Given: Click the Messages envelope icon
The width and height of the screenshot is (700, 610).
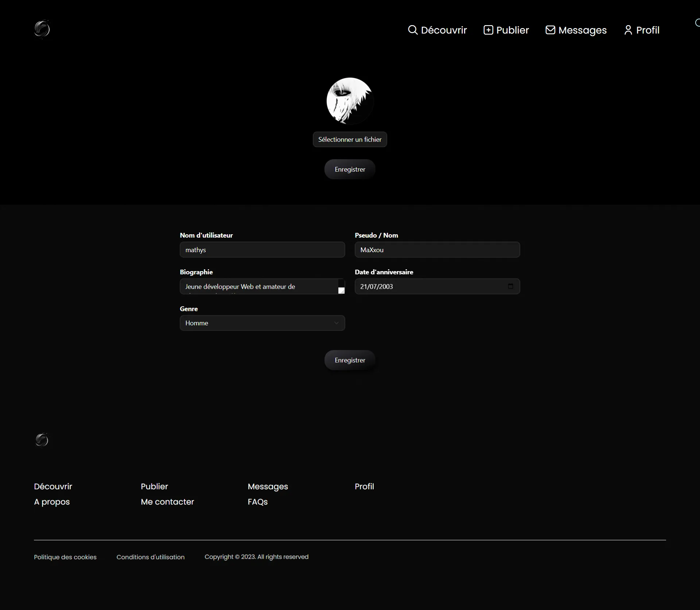Looking at the screenshot, I should pos(550,30).
